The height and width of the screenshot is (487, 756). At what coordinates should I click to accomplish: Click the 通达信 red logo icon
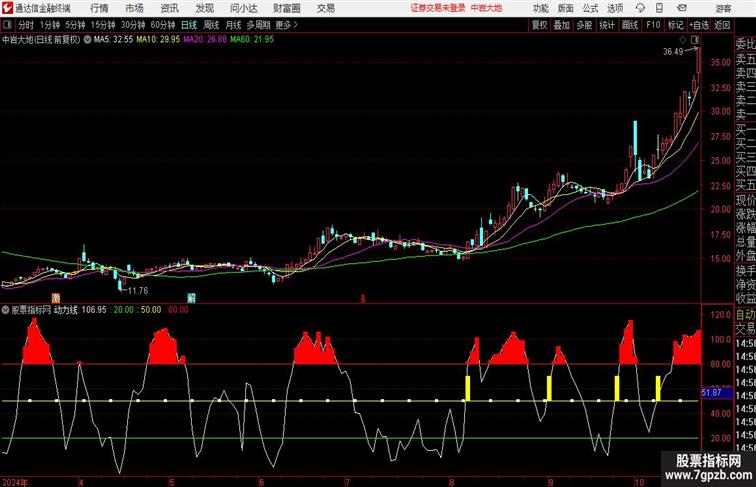7,8
